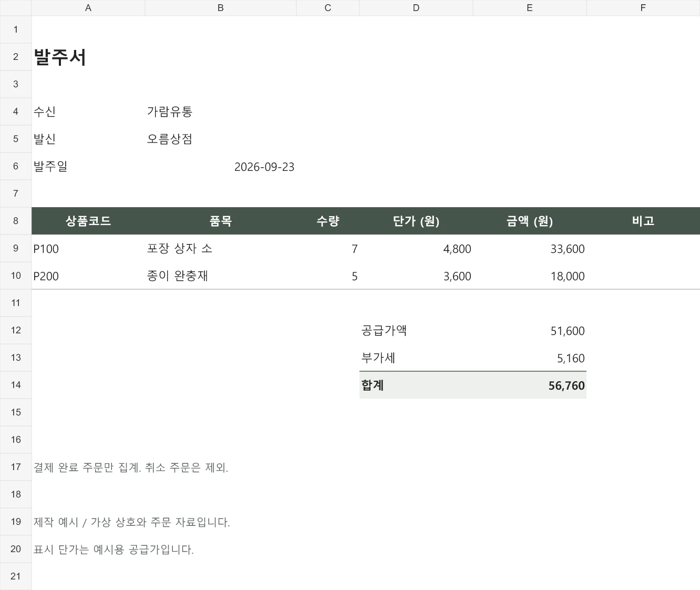Viewport: 700px width, 590px height.
Task: Select the 발주일 label cell
Action: [88, 166]
